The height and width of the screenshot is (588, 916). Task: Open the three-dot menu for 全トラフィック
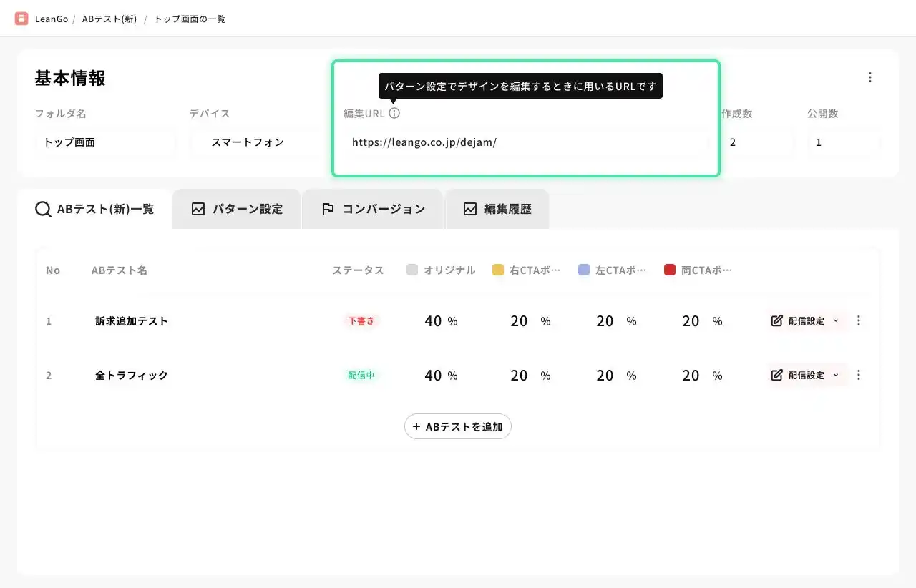pos(859,375)
